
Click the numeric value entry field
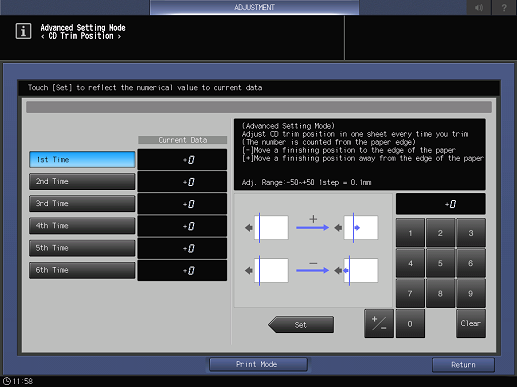(x=441, y=204)
